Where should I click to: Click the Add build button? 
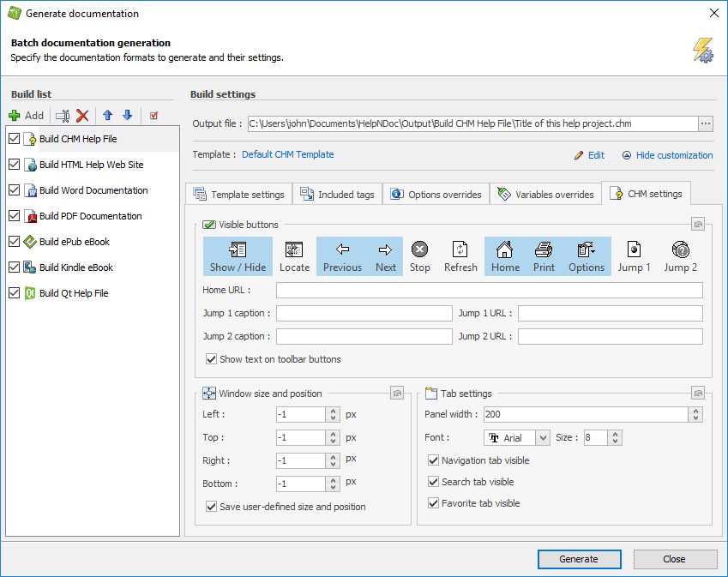pyautogui.click(x=26, y=115)
